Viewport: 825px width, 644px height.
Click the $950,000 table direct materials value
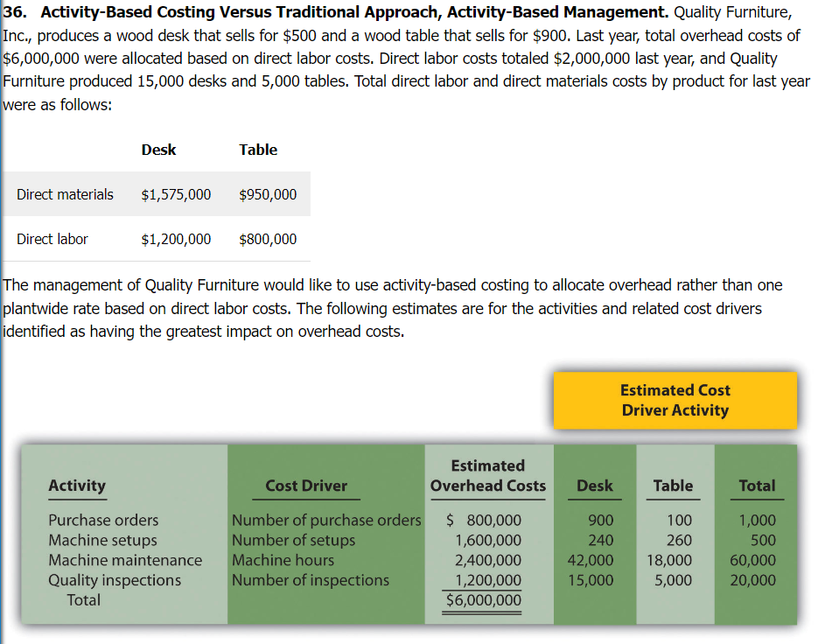click(268, 194)
